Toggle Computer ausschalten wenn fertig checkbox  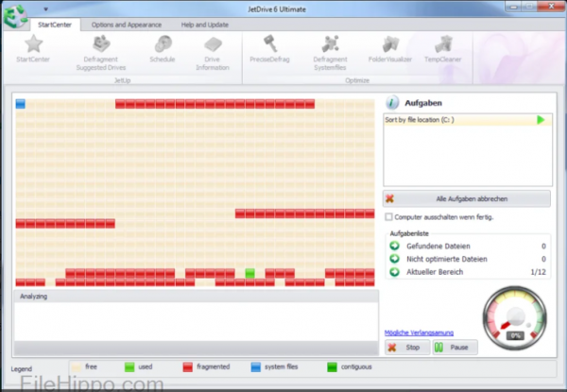point(388,216)
